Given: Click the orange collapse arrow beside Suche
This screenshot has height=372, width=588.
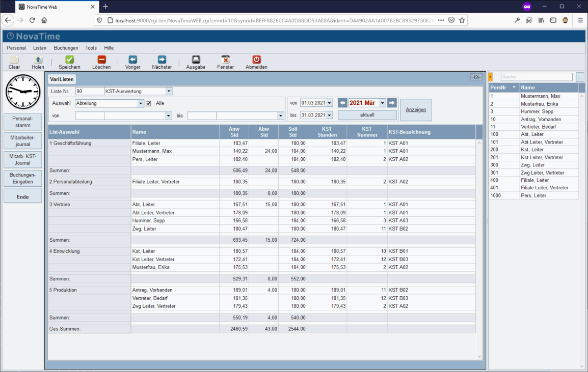Looking at the screenshot, I should click(x=491, y=77).
